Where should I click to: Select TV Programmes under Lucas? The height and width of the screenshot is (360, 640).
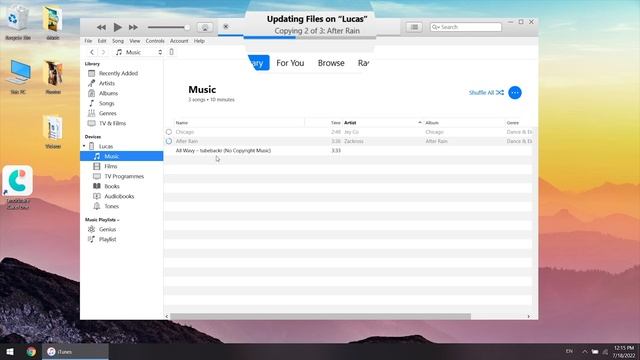click(124, 176)
